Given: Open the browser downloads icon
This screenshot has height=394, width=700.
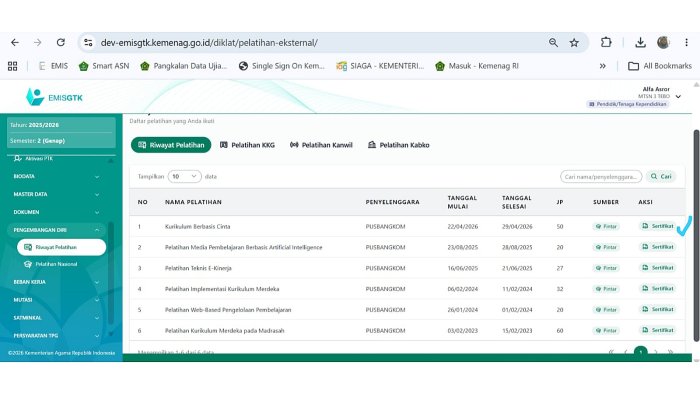Looking at the screenshot, I should 640,42.
